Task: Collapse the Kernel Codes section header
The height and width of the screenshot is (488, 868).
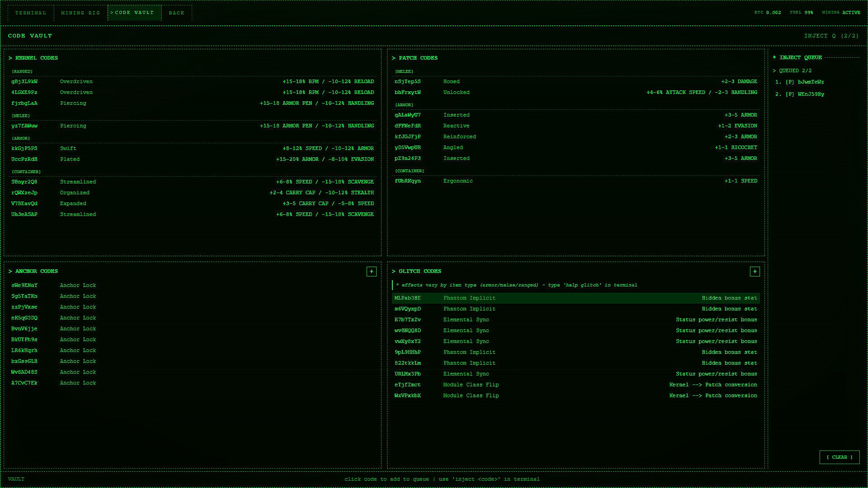Action: tap(36, 58)
